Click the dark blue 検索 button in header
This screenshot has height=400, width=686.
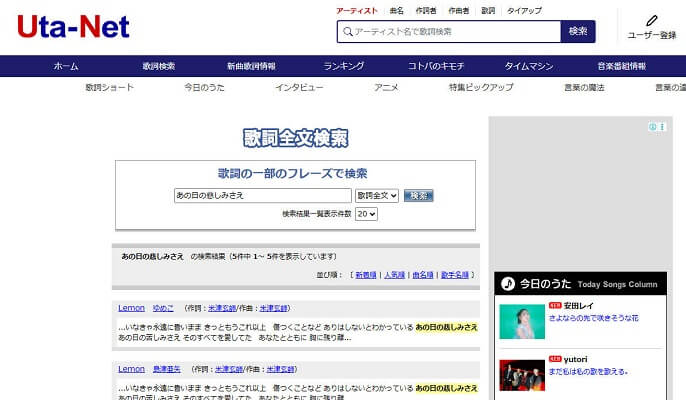click(578, 32)
